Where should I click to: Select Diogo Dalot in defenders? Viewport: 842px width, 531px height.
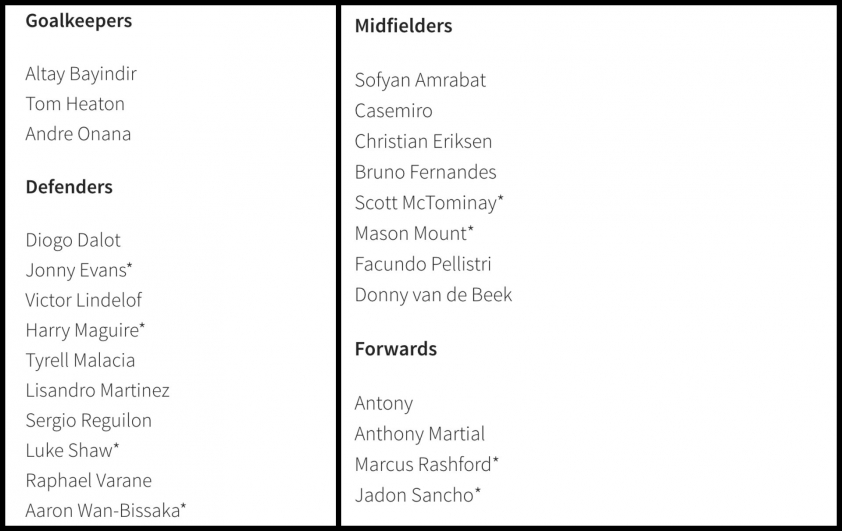point(73,241)
